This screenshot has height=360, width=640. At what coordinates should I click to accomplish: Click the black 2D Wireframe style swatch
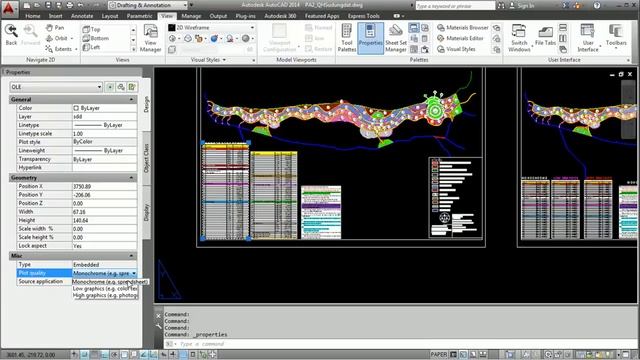tap(172, 27)
